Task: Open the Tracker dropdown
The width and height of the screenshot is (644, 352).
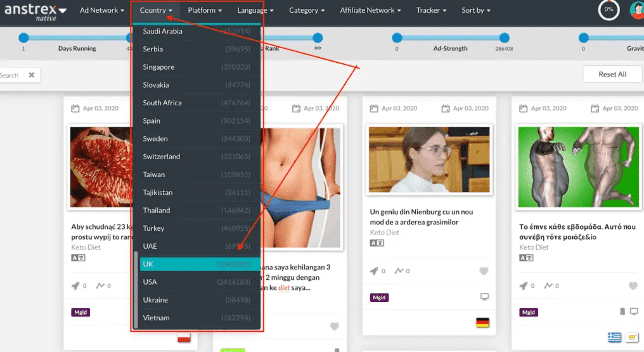Action: [x=431, y=10]
